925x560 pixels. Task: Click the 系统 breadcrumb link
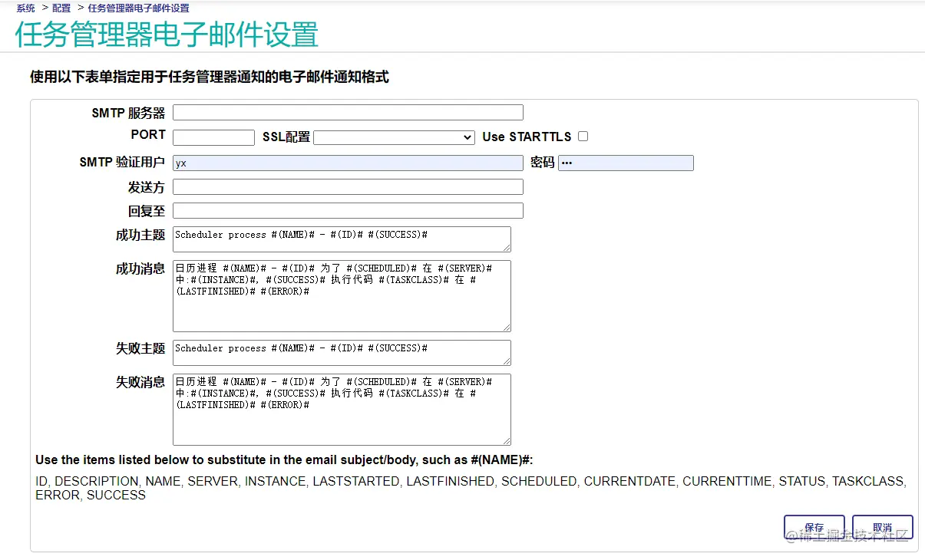[25, 8]
